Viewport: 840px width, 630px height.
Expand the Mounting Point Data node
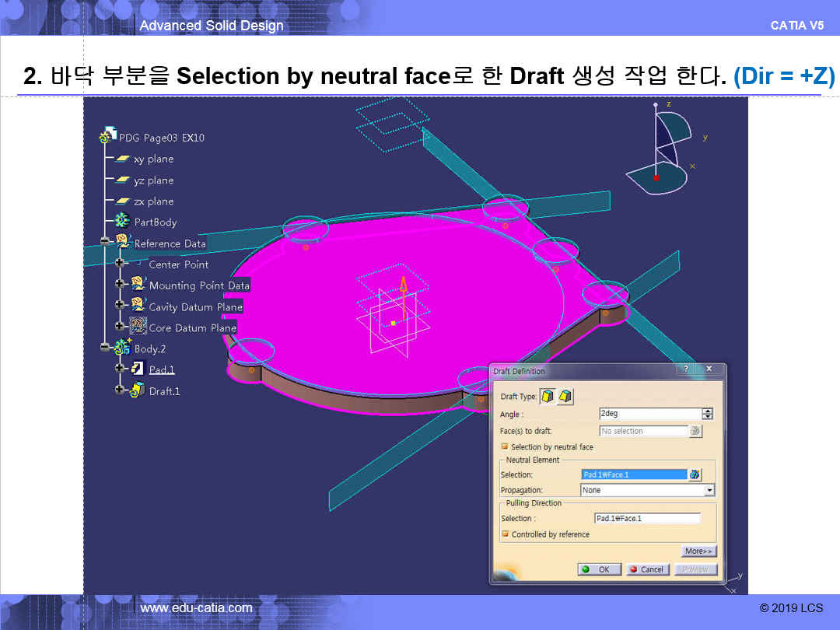pos(121,285)
